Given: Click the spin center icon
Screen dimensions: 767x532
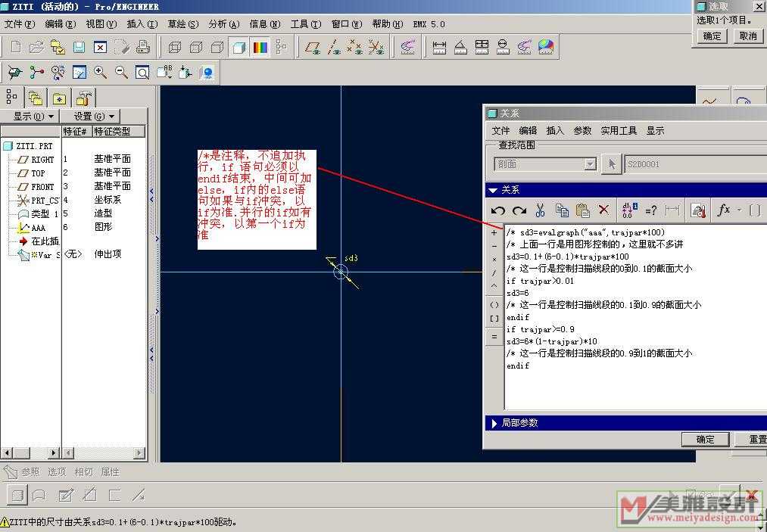Looking at the screenshot, I should [36, 73].
